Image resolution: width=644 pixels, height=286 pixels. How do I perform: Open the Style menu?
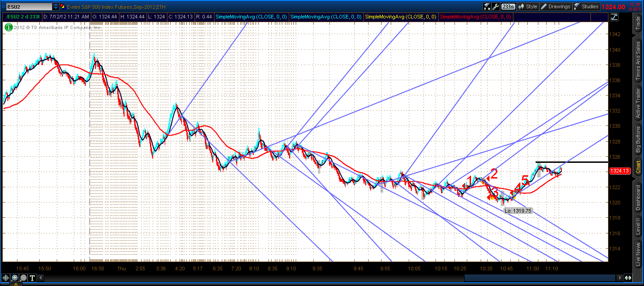pyautogui.click(x=528, y=6)
